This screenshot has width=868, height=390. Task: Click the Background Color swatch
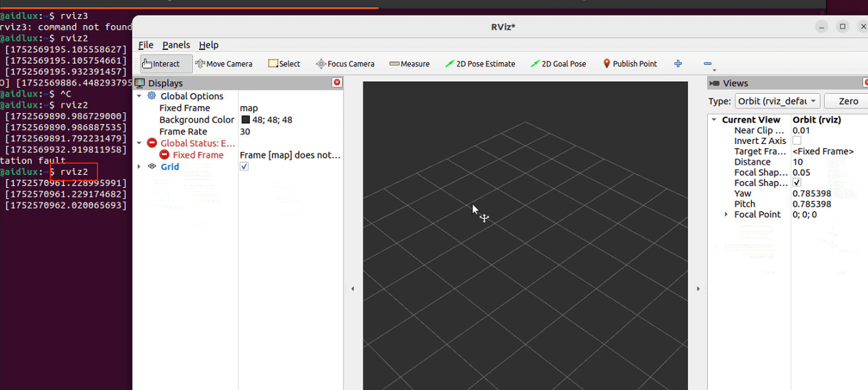coord(245,120)
